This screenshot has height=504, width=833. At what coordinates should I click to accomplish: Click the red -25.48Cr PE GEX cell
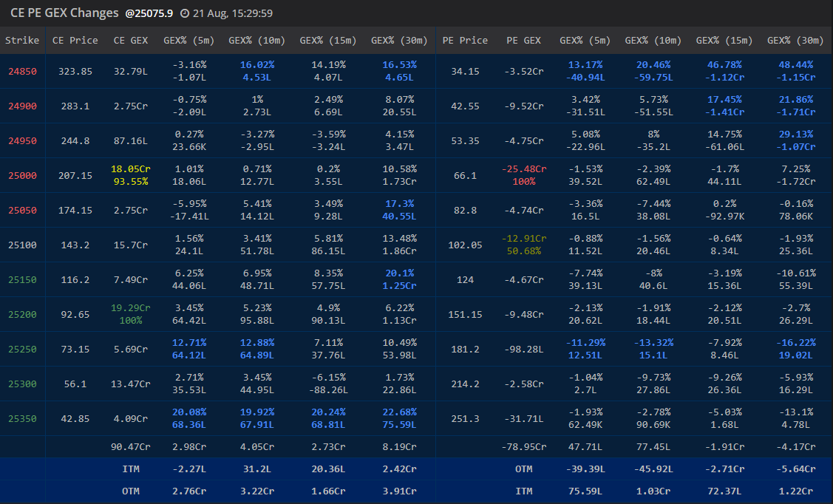point(523,168)
